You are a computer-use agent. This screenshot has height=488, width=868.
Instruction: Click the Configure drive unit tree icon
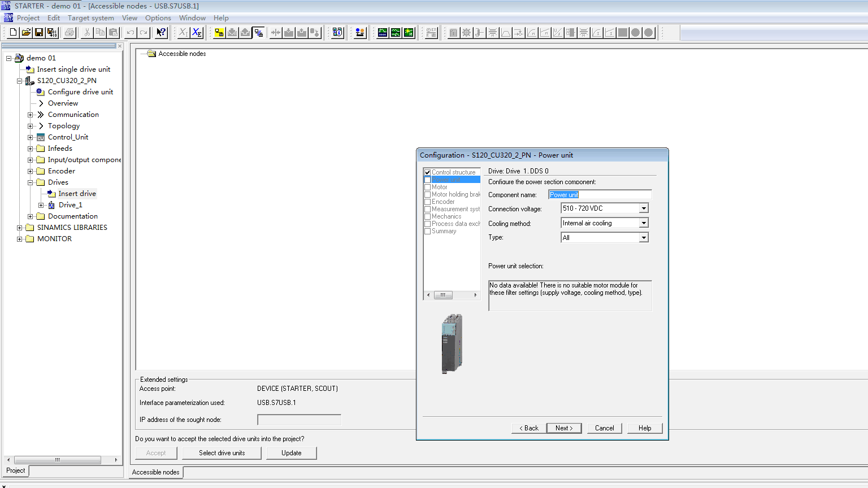tap(40, 91)
